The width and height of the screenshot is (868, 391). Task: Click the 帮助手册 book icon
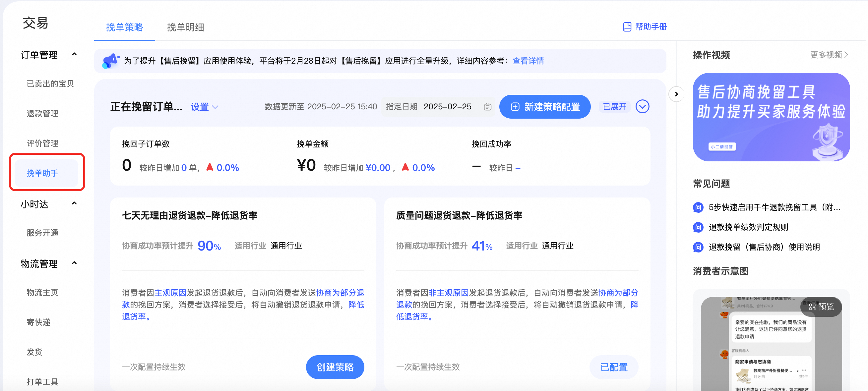pos(627,27)
